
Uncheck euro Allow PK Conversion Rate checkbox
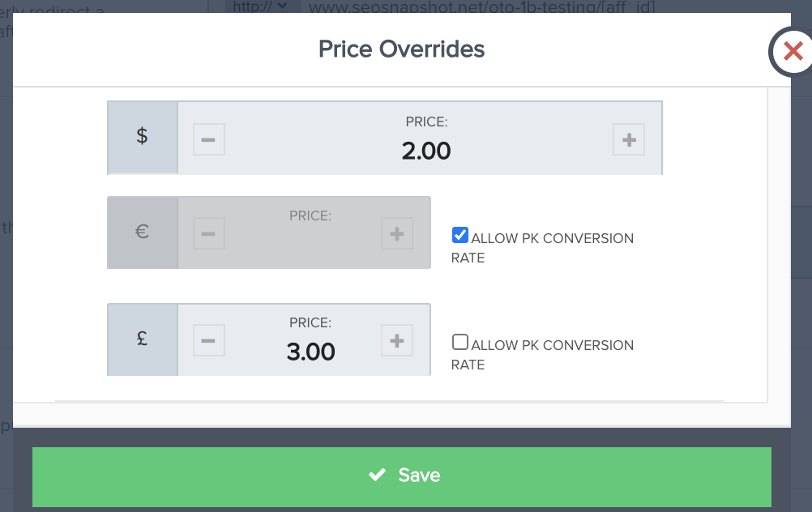(460, 236)
